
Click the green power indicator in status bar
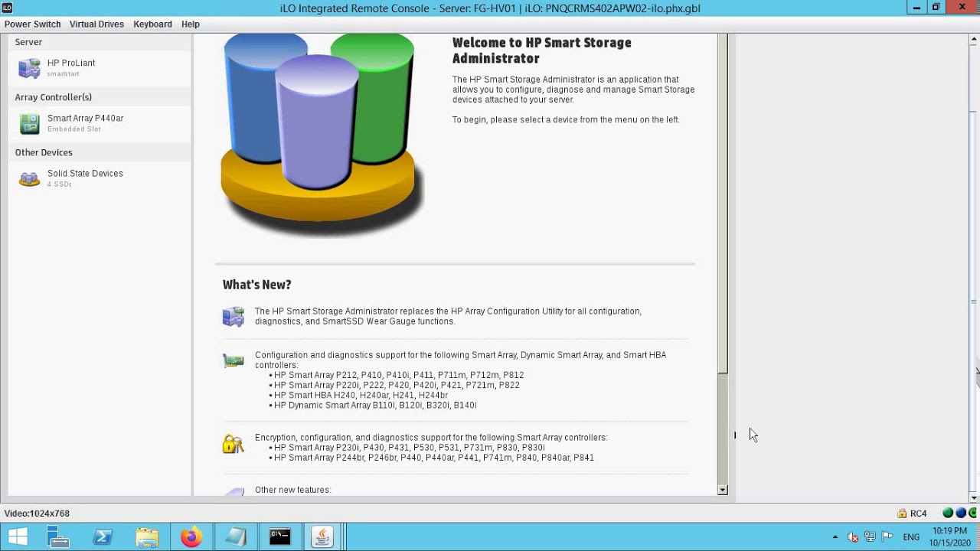tap(974, 514)
